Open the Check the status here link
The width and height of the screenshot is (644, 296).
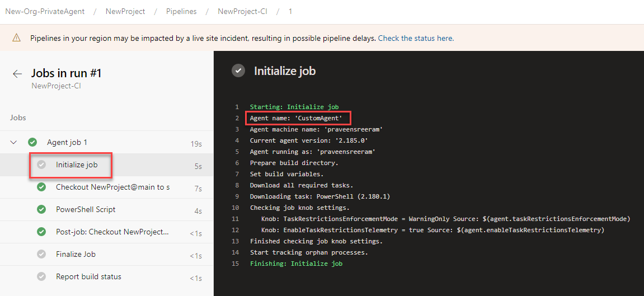coord(416,39)
